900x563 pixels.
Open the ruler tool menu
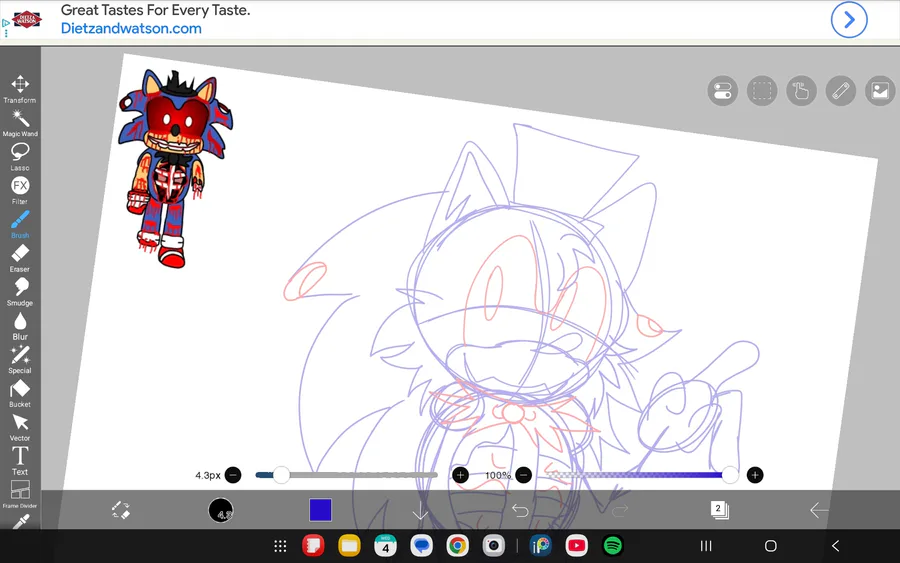pos(841,91)
